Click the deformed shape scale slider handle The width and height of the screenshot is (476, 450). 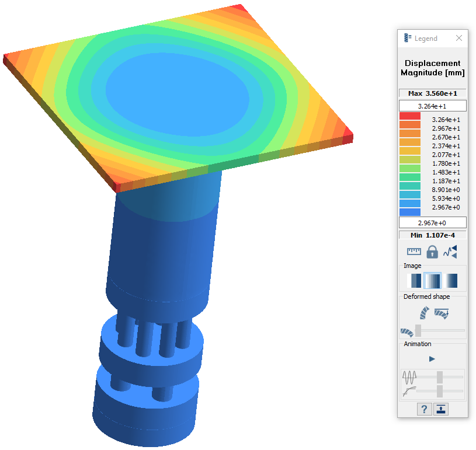click(x=418, y=331)
